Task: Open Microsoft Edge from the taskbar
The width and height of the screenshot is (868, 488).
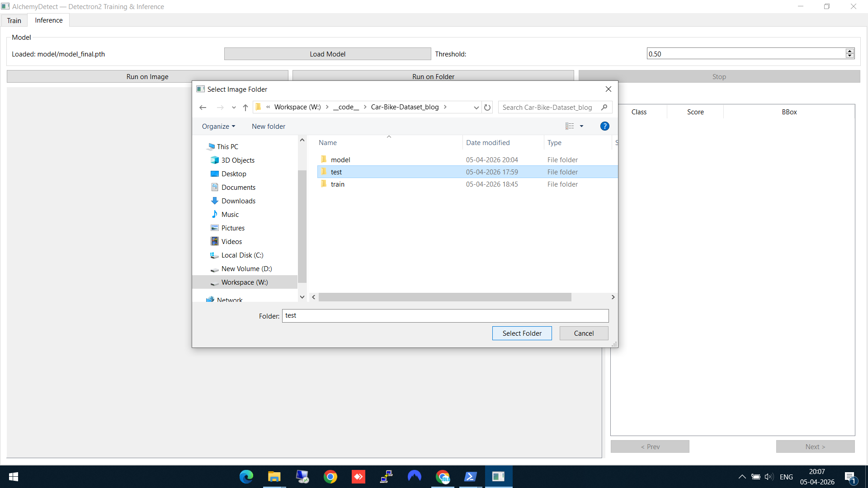Action: tap(246, 477)
